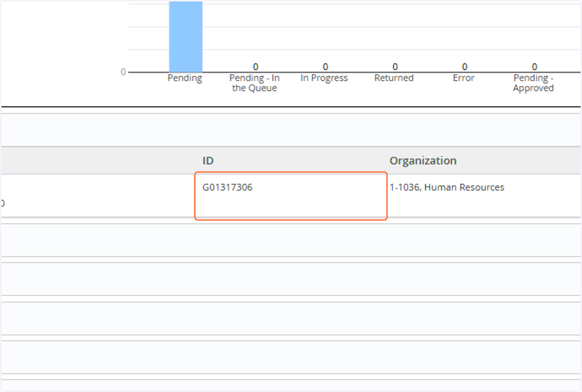Click the Pending - Approved chart label

(x=533, y=83)
